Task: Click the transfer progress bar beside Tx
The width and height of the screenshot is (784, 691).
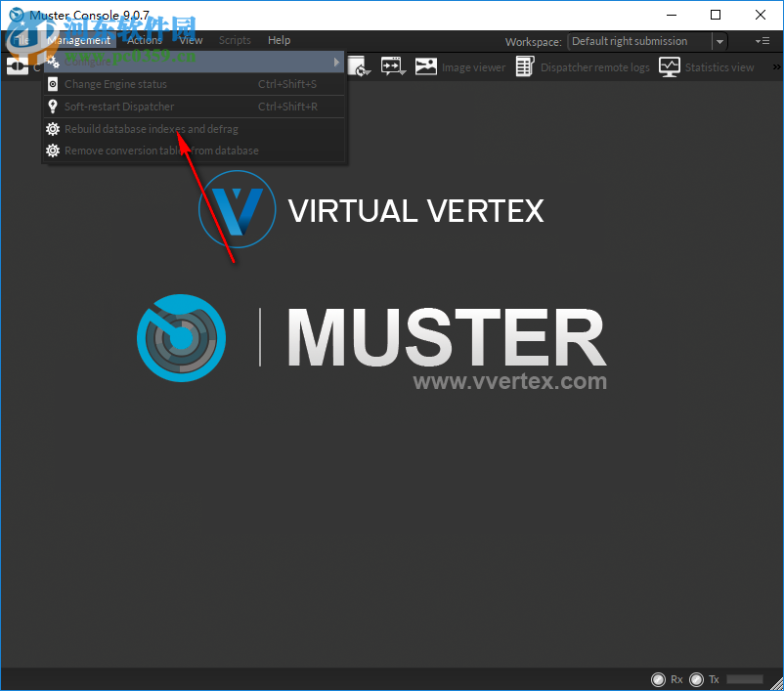Action: coord(745,678)
